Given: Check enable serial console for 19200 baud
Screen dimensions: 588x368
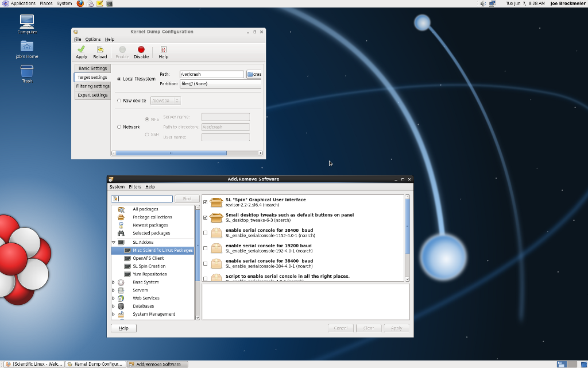Looking at the screenshot, I should [x=206, y=248].
